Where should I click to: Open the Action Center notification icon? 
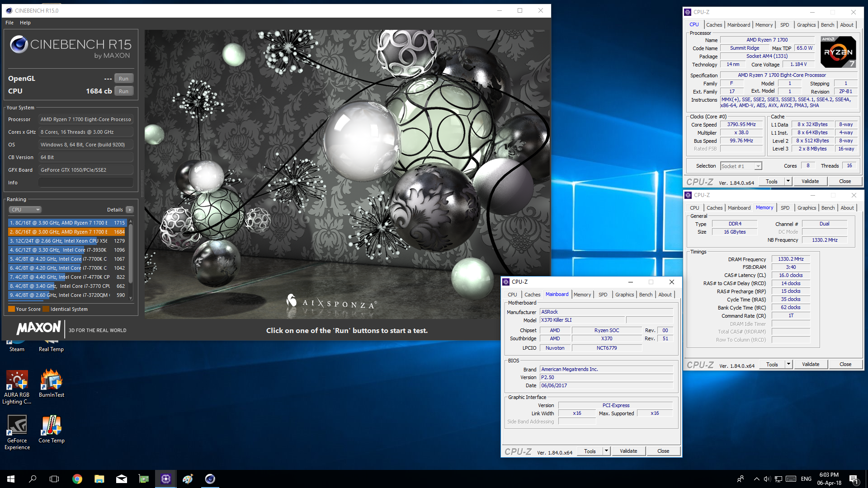pos(854,479)
